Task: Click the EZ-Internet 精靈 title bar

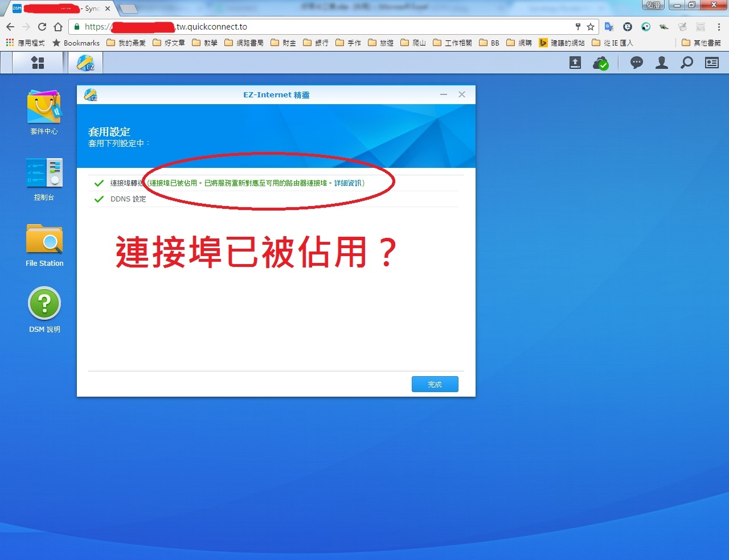Action: coord(276,95)
